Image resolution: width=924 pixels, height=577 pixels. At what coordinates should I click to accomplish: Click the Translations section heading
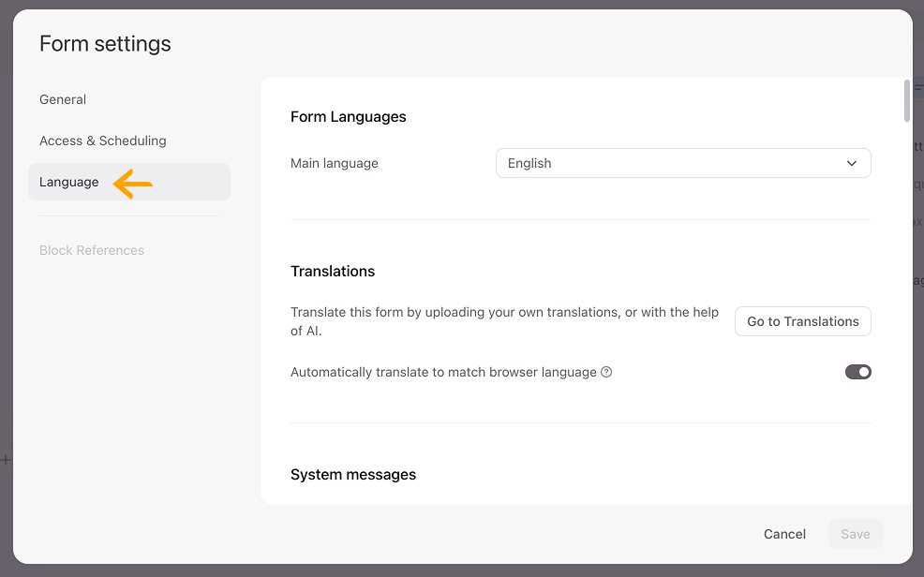[333, 272]
